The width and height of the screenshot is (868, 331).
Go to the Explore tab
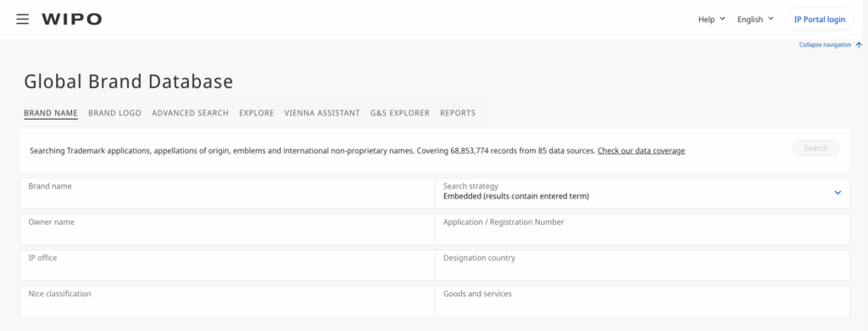[256, 113]
